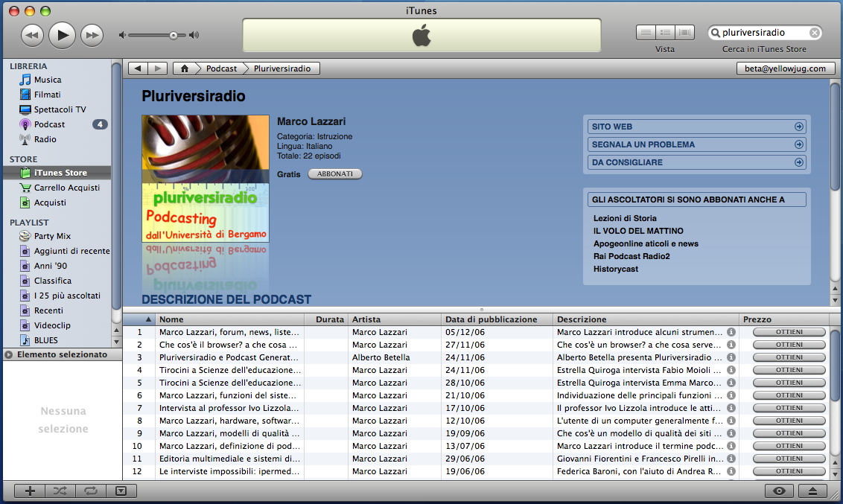
Task: Open the Musica library section
Action: pos(47,80)
